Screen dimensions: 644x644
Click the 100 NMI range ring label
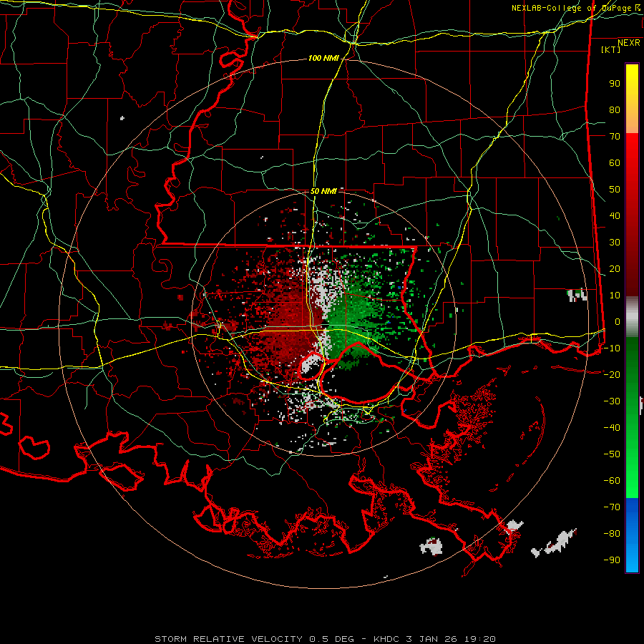323,59
